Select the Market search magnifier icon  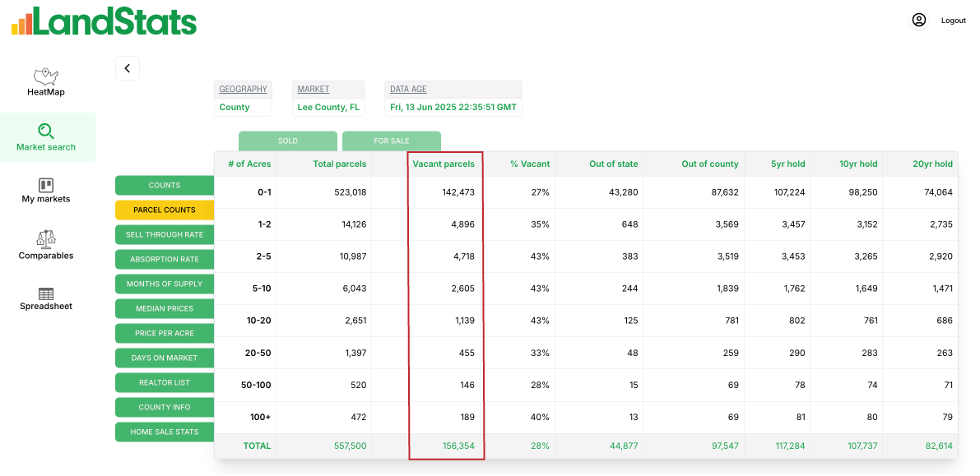[x=46, y=131]
